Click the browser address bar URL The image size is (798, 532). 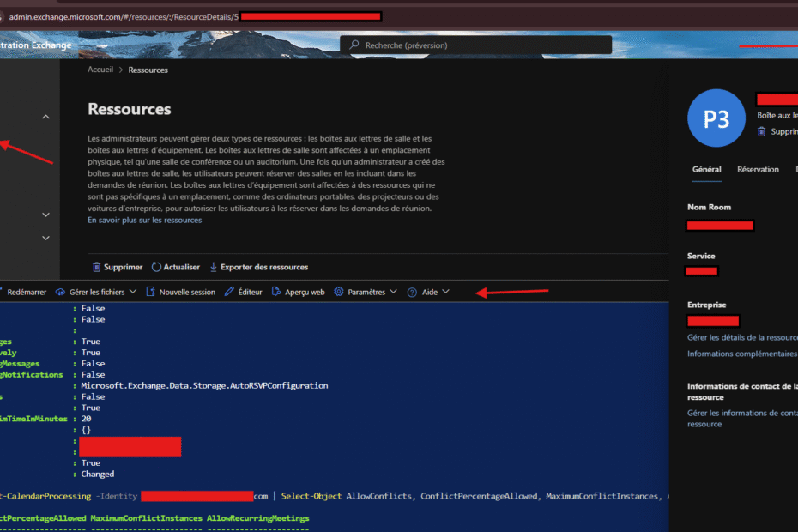pos(120,16)
